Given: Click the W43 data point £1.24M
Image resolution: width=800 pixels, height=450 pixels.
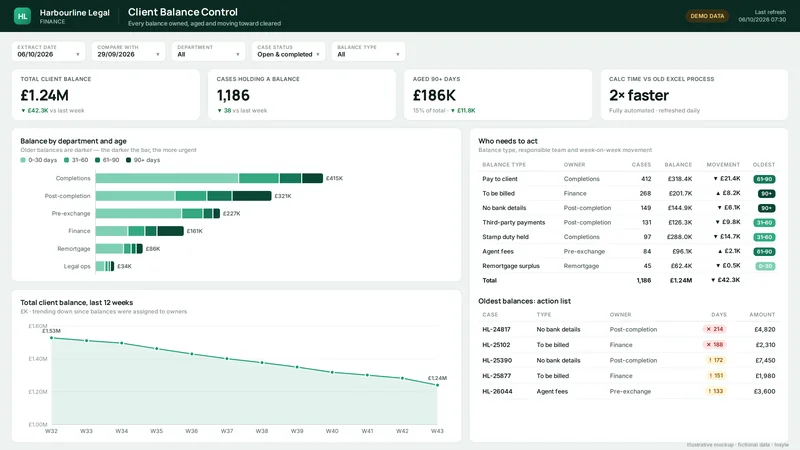Looking at the screenshot, I should coord(437,385).
